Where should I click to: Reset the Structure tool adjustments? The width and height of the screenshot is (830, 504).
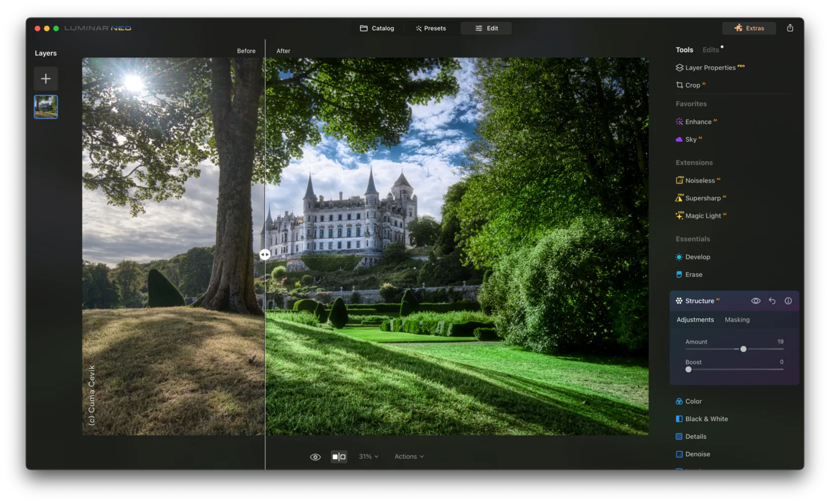tap(772, 301)
